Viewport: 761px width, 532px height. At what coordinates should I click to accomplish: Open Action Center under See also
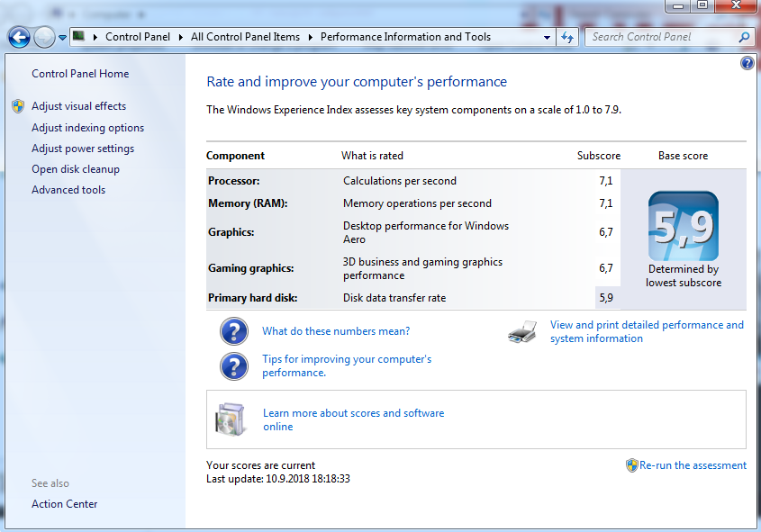point(65,504)
